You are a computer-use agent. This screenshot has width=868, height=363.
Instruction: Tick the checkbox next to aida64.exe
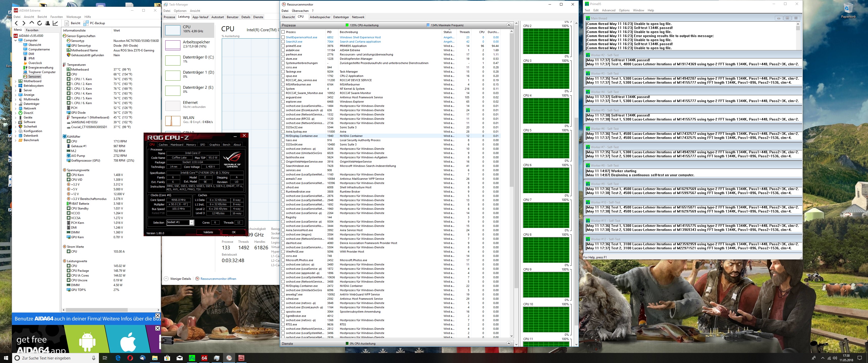[283, 50]
